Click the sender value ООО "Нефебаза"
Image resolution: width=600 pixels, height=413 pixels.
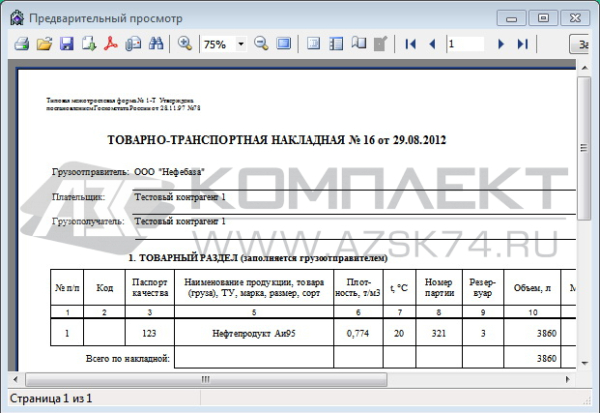[169, 172]
